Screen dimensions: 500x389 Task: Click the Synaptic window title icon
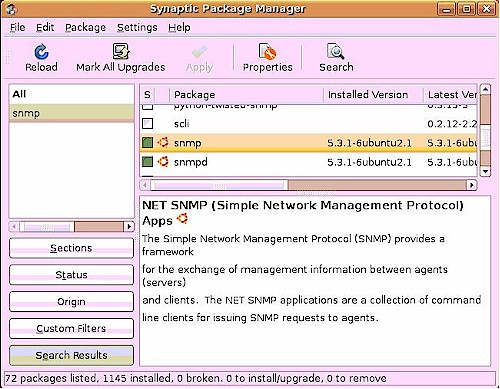click(x=11, y=9)
